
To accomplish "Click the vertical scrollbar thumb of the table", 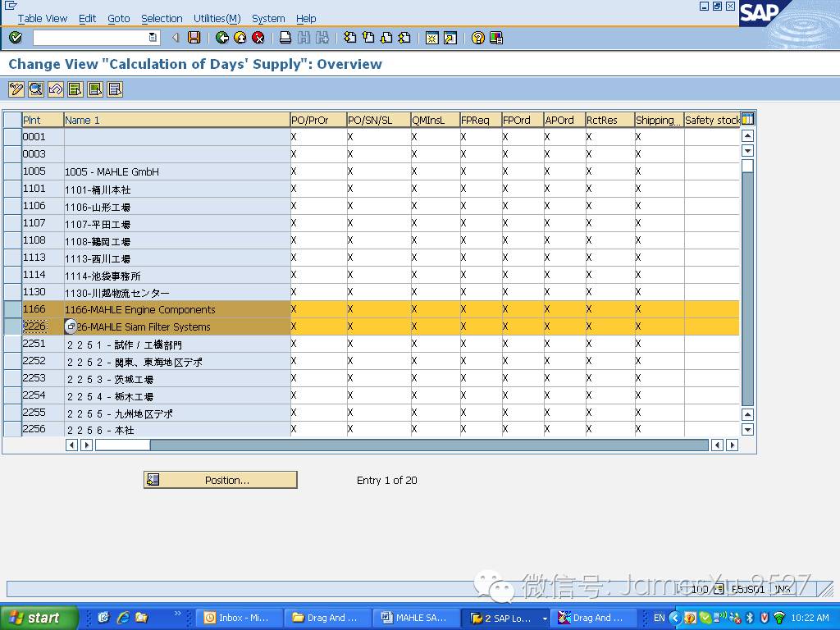I will pyautogui.click(x=747, y=166).
